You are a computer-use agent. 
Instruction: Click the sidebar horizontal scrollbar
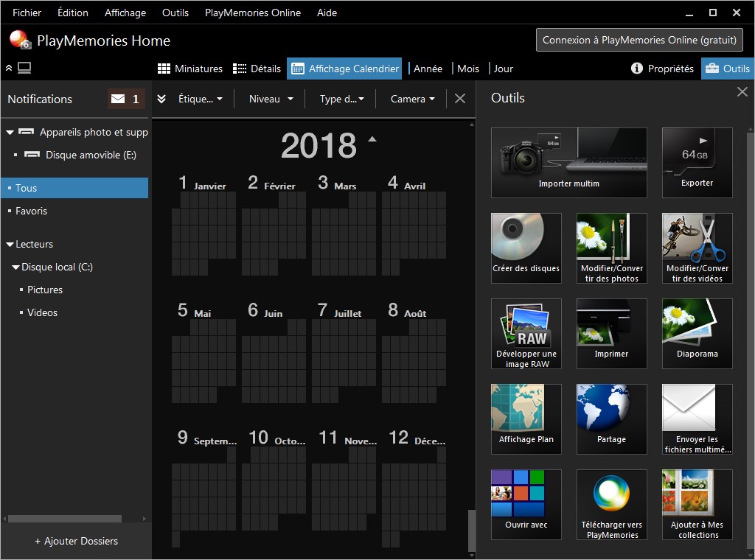click(x=65, y=519)
